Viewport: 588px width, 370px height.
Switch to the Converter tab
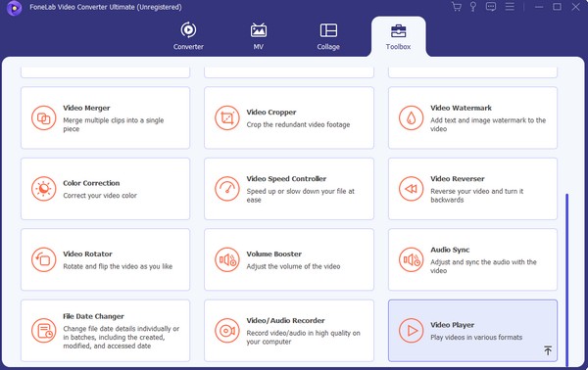188,36
